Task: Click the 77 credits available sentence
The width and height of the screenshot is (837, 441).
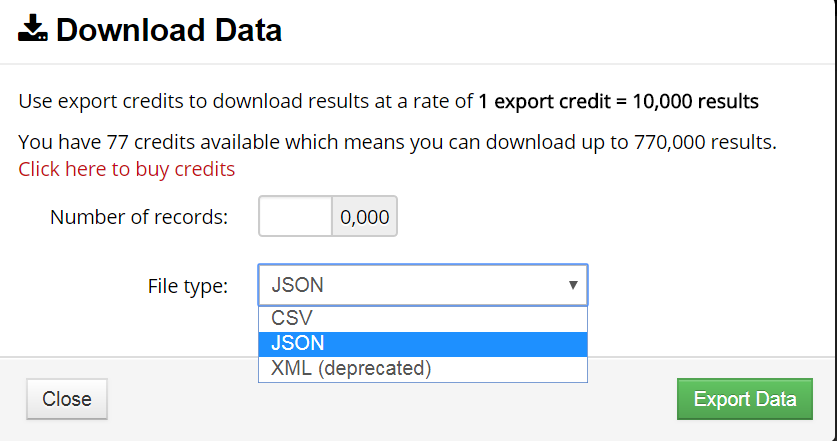Action: pyautogui.click(x=397, y=142)
